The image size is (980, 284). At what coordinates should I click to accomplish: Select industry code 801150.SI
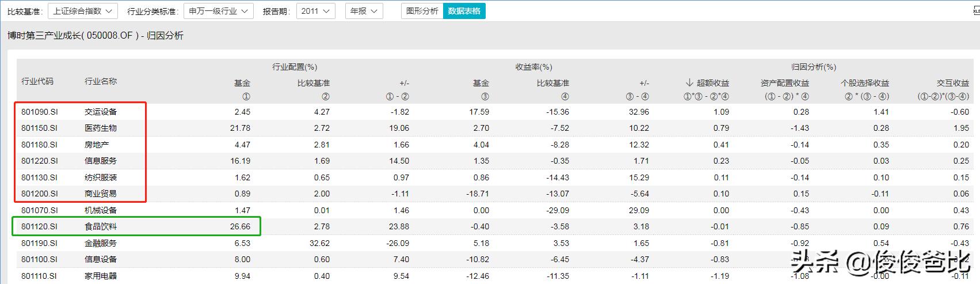pyautogui.click(x=40, y=128)
